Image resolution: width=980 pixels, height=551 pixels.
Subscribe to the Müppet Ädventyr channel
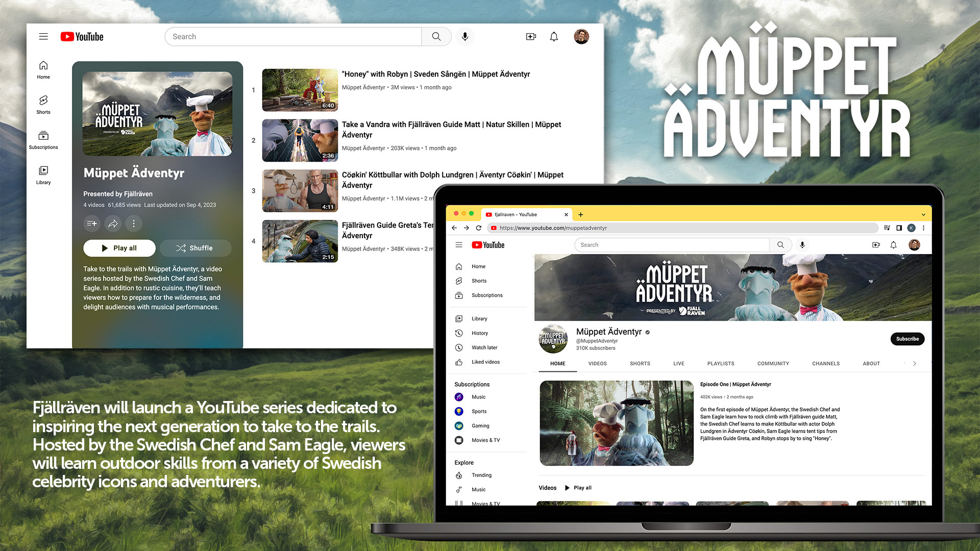pyautogui.click(x=908, y=339)
